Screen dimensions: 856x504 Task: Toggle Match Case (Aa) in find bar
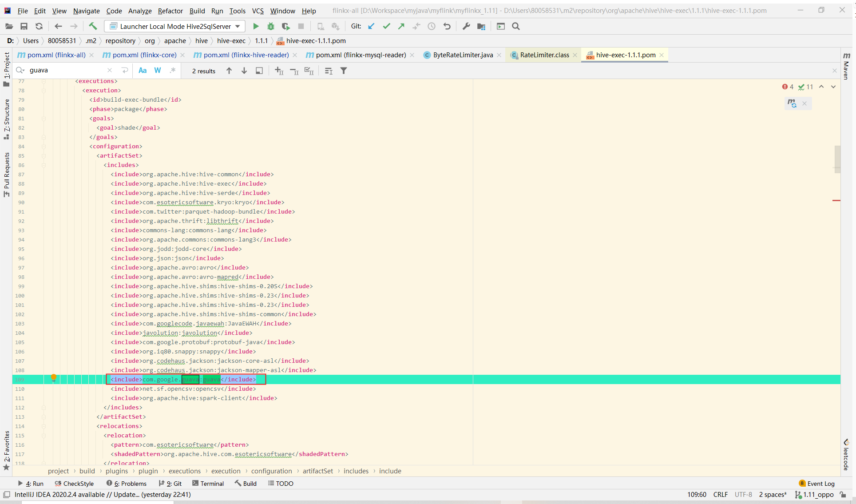tap(143, 71)
